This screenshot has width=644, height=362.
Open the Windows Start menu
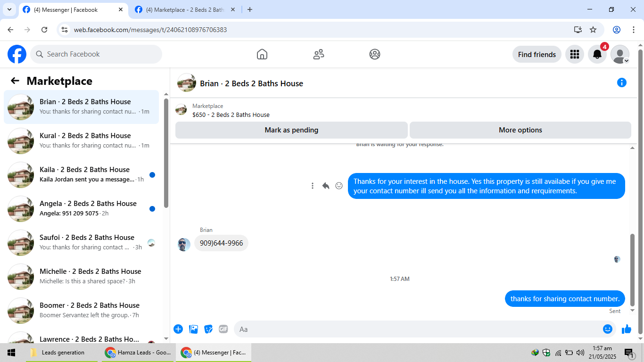tap(11, 353)
